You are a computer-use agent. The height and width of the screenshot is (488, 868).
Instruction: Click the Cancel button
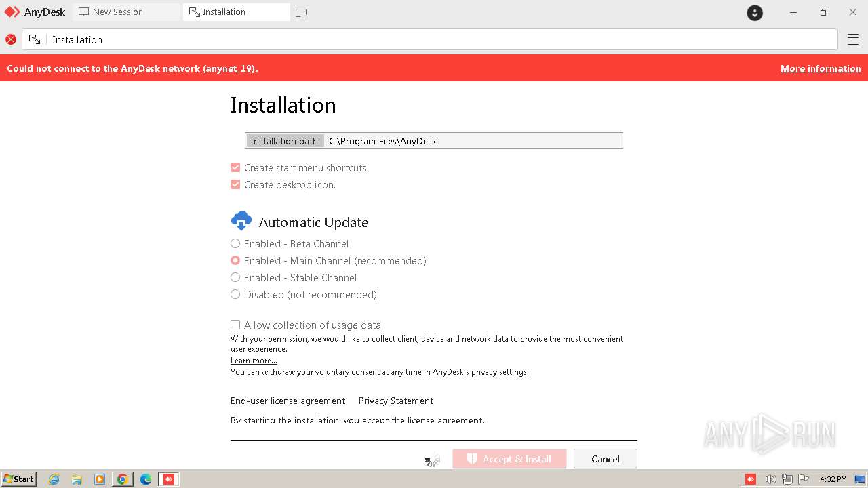[x=606, y=459]
